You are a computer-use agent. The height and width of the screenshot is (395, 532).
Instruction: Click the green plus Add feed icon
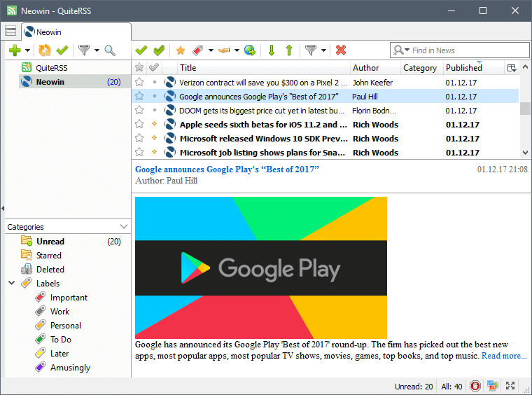[15, 50]
